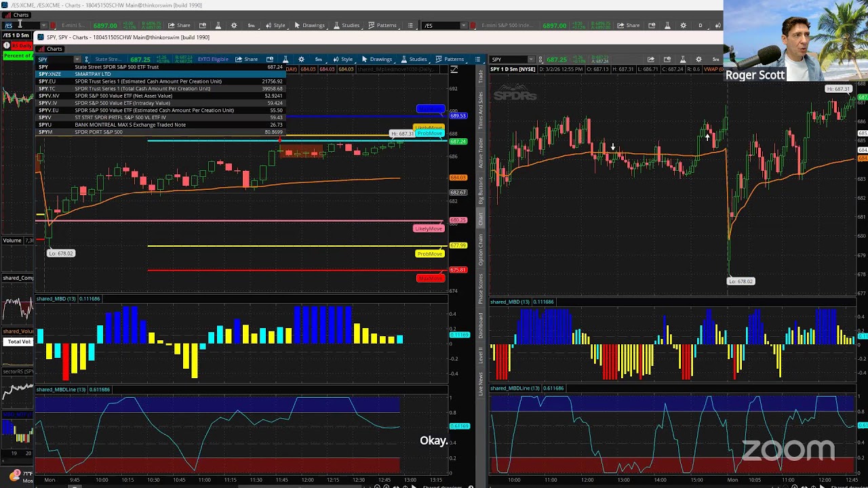Expand the SPY symbol dropdown arrow
Image resolution: width=868 pixels, height=488 pixels.
tap(77, 60)
